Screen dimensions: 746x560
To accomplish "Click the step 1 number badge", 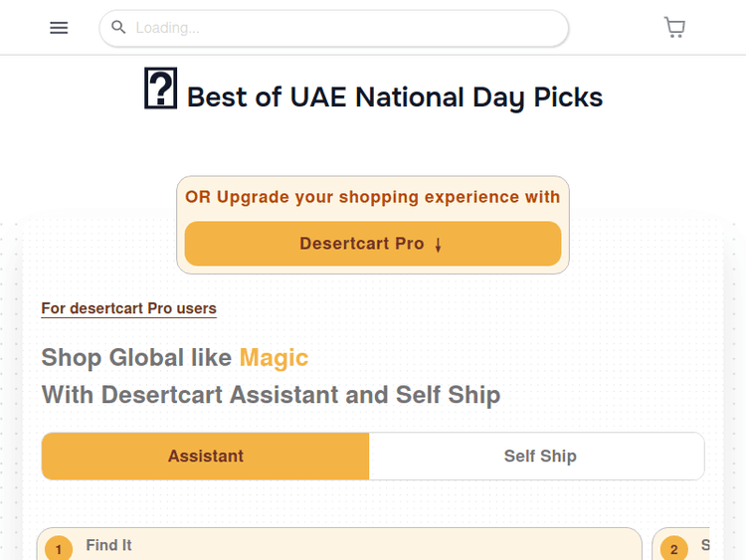I will [59, 548].
